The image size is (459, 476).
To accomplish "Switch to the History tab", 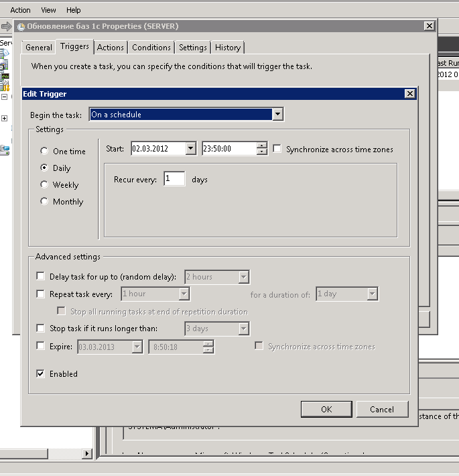I will pyautogui.click(x=228, y=48).
